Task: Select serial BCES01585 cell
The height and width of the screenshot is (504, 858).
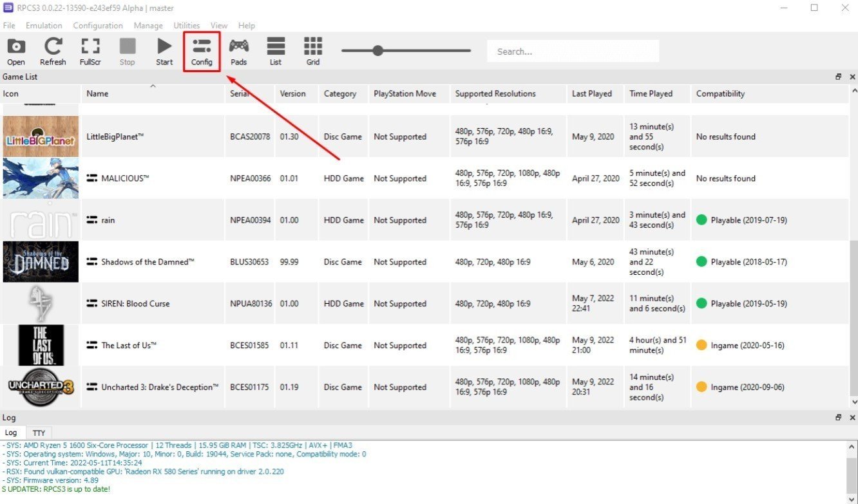Action: tap(250, 346)
